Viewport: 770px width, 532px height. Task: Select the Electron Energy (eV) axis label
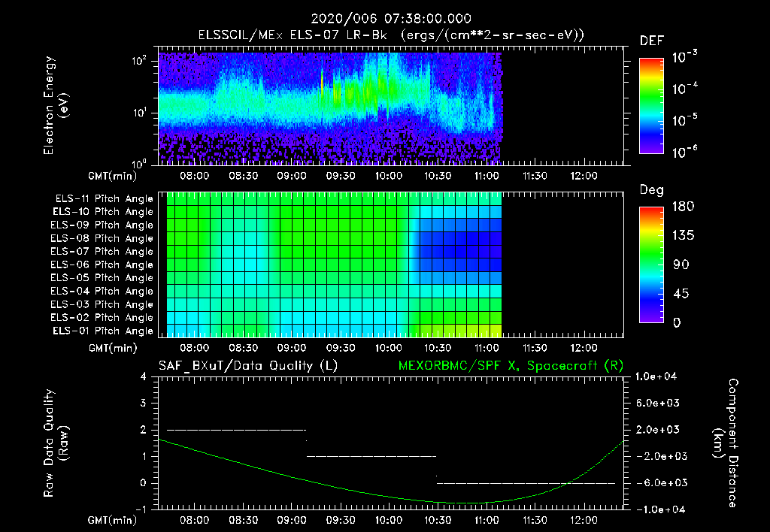coord(56,105)
